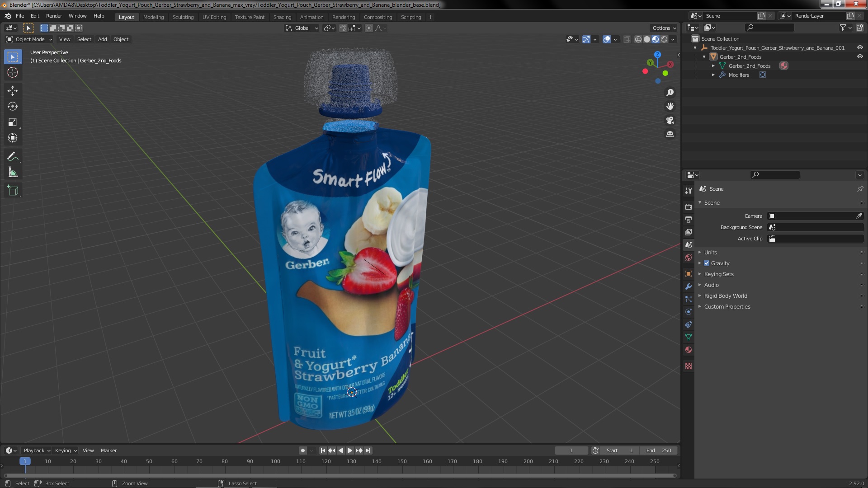This screenshot has height=488, width=868.
Task: Open the Global transform orientation dropdown
Action: (x=302, y=28)
